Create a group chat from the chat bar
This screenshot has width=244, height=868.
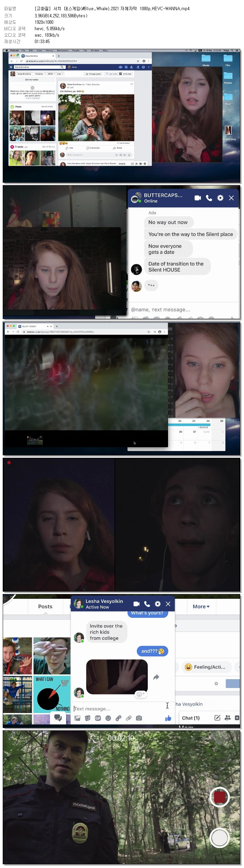(x=228, y=718)
